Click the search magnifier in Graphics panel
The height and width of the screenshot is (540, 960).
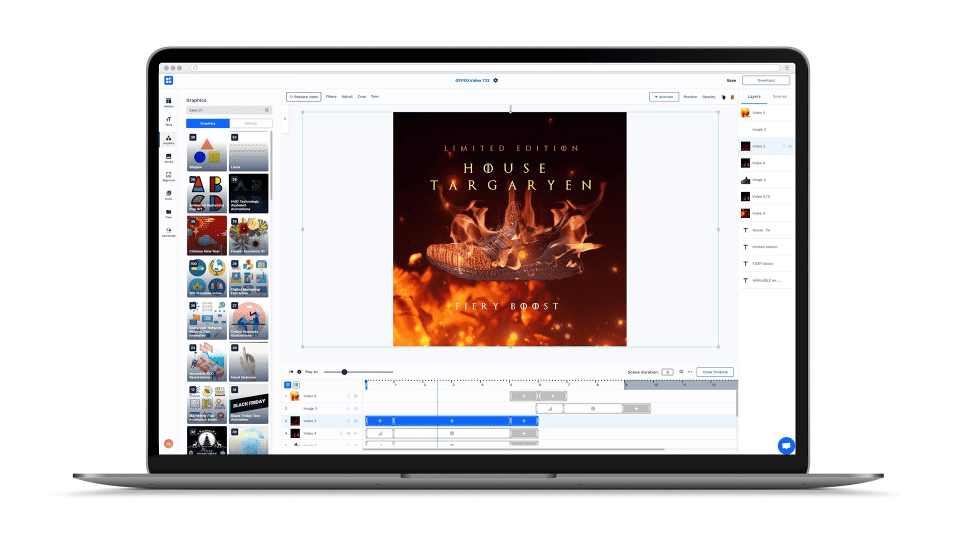coord(267,110)
